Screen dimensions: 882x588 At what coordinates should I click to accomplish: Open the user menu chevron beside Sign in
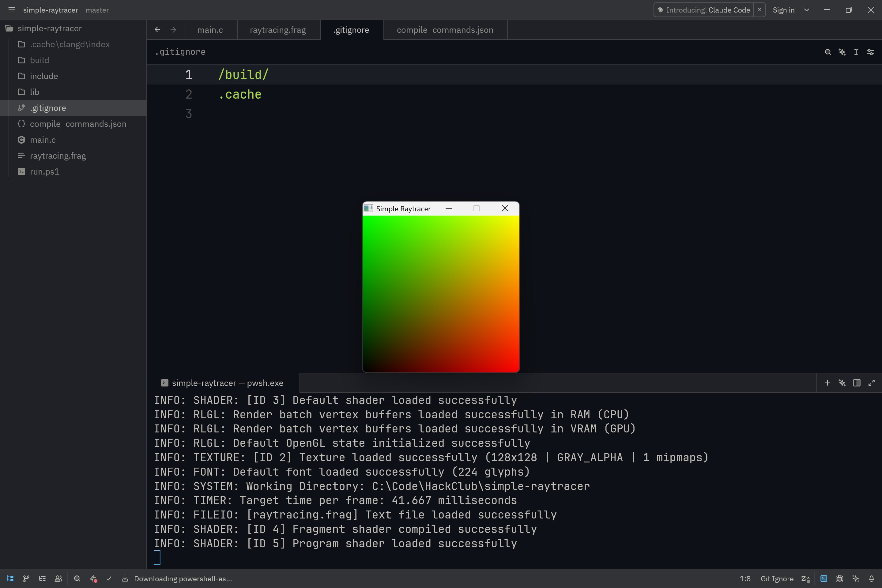click(x=807, y=10)
